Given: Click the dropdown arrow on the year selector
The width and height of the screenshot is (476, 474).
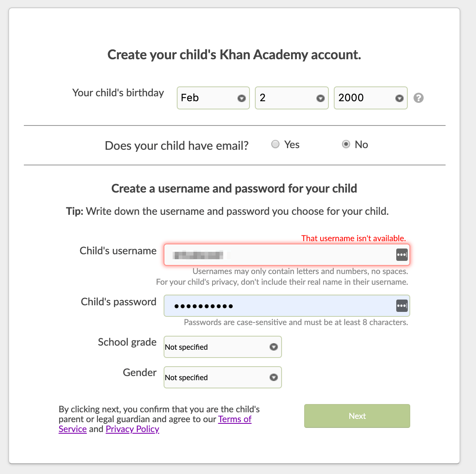Looking at the screenshot, I should (399, 98).
